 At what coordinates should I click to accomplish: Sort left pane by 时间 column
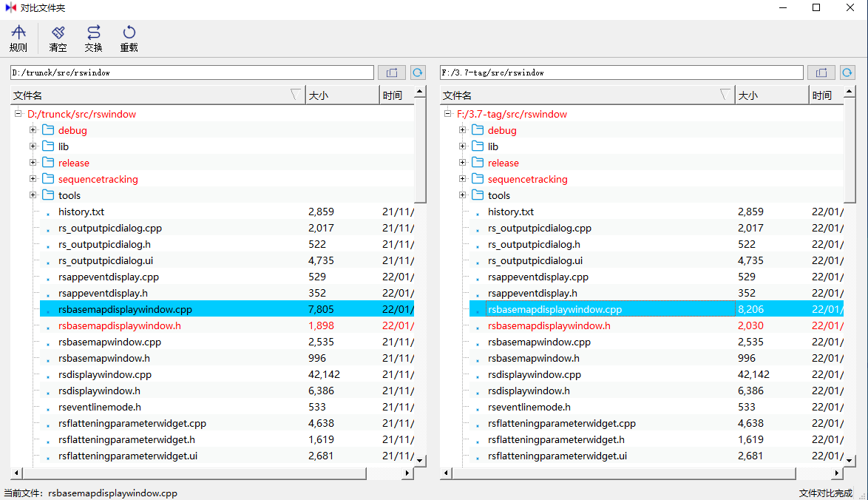397,95
